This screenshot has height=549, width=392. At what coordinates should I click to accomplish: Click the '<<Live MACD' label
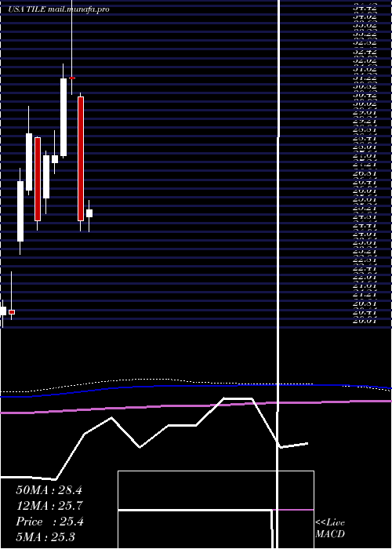point(330,529)
